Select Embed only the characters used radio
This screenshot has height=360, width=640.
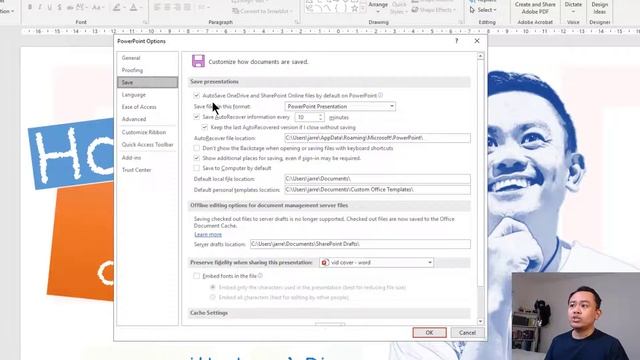pos(212,287)
